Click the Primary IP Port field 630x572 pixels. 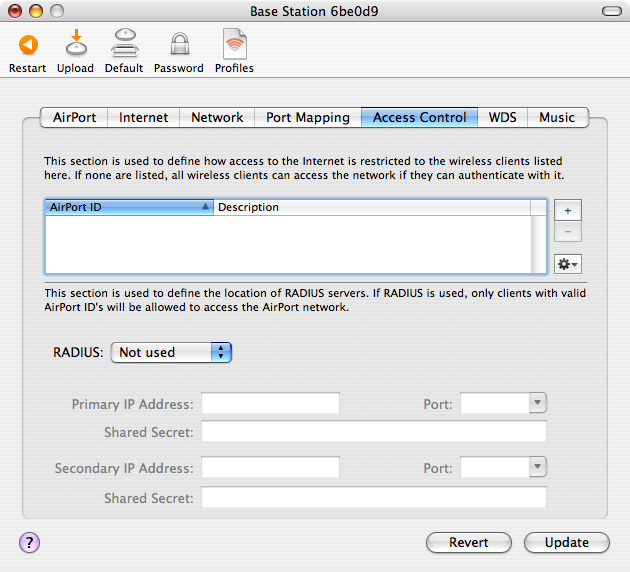(495, 403)
